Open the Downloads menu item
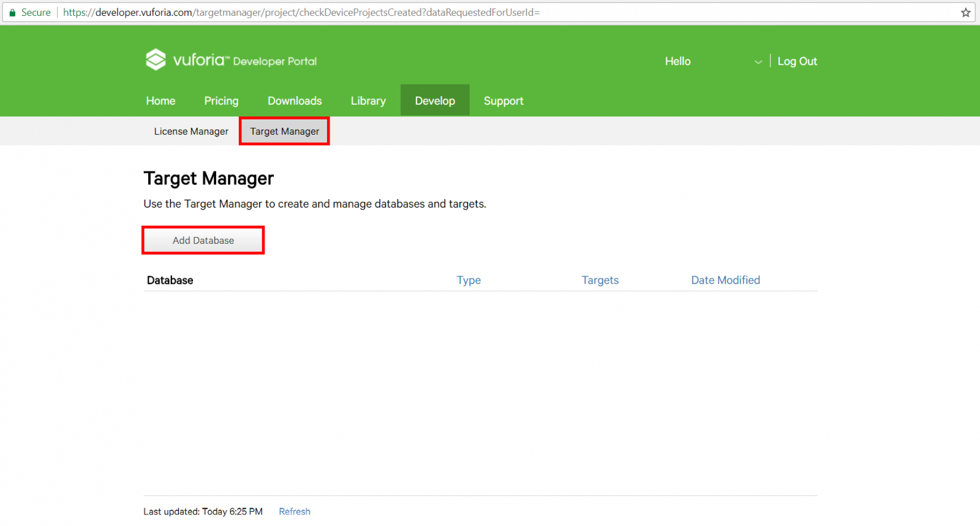 point(295,101)
